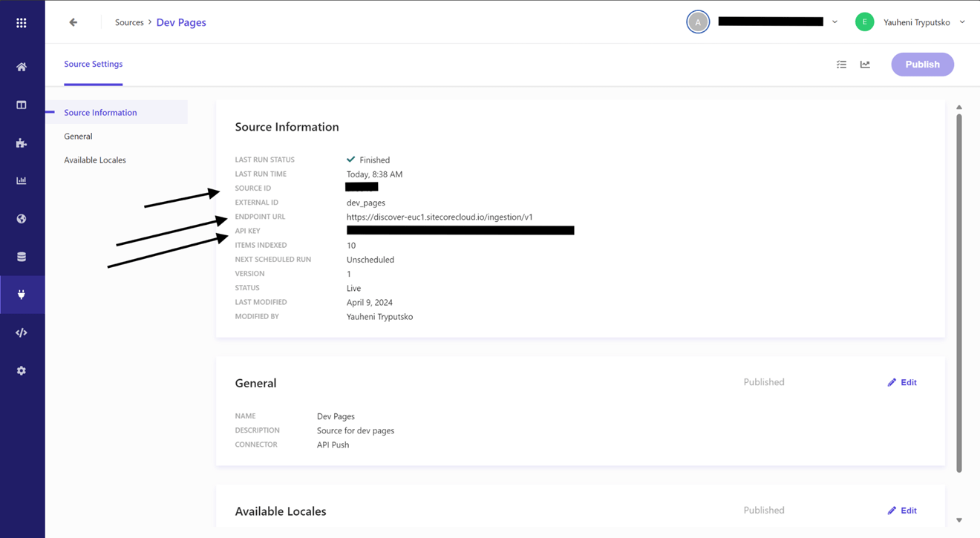Click the back arrow beside Sources

pos(73,22)
